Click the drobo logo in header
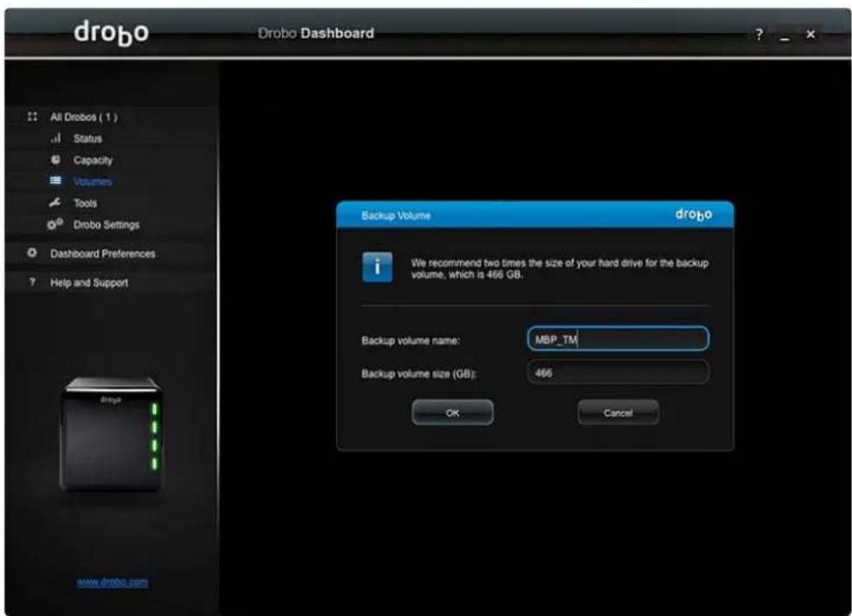The image size is (852, 616). (x=112, y=33)
